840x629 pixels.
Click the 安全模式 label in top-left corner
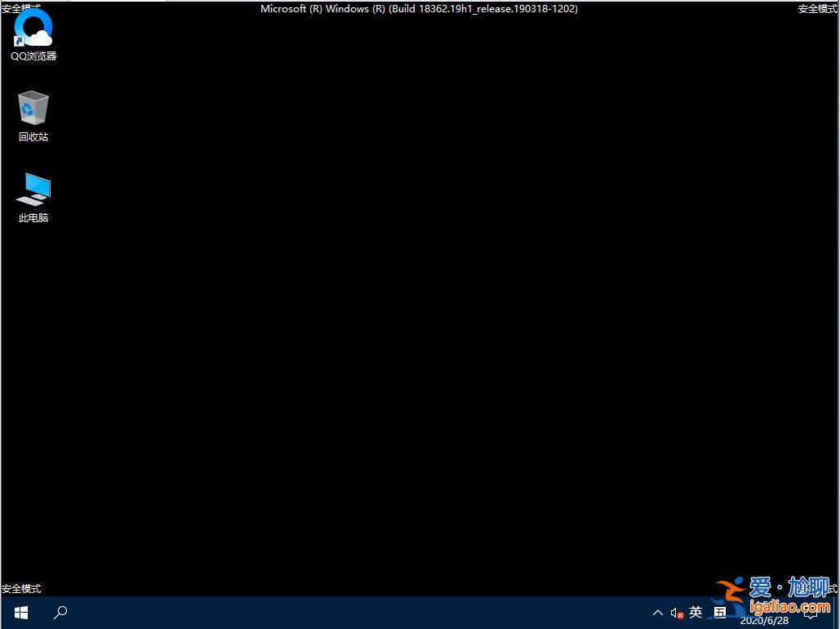pos(22,8)
